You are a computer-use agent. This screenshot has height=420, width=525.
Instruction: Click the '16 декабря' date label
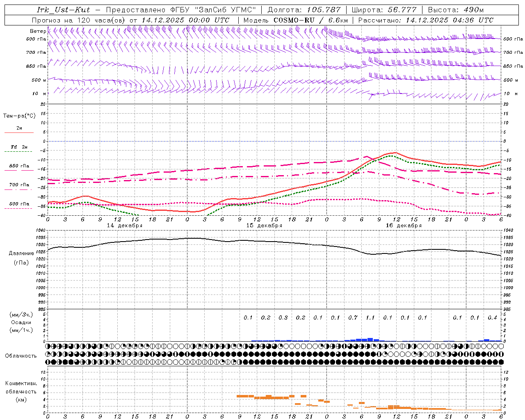[404, 226]
